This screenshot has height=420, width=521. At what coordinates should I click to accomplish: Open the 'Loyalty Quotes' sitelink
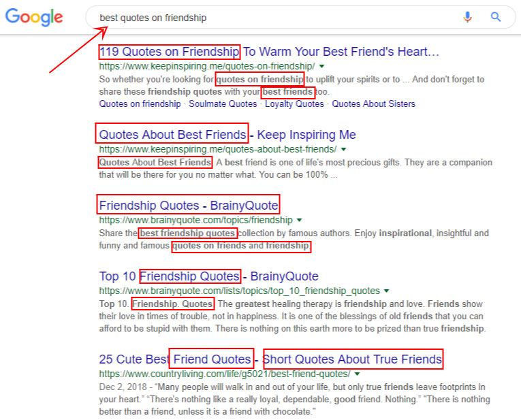tap(294, 104)
